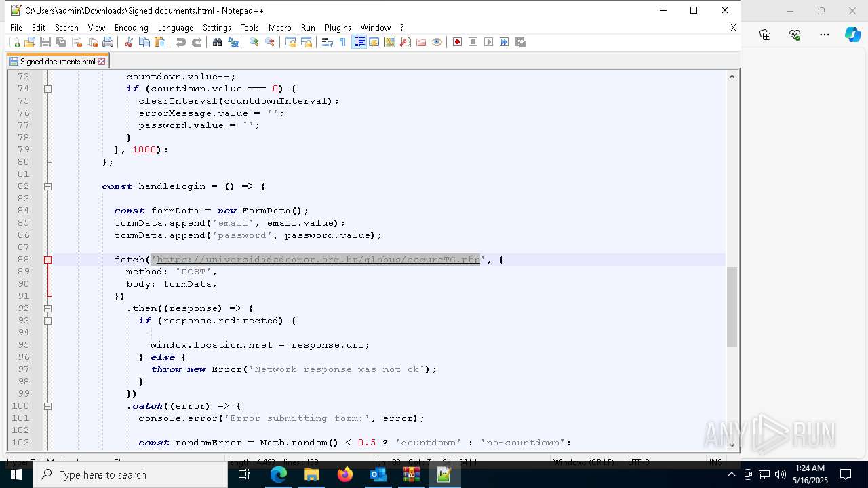The width and height of the screenshot is (868, 488).
Task: Open the Encoding menu
Action: click(132, 28)
